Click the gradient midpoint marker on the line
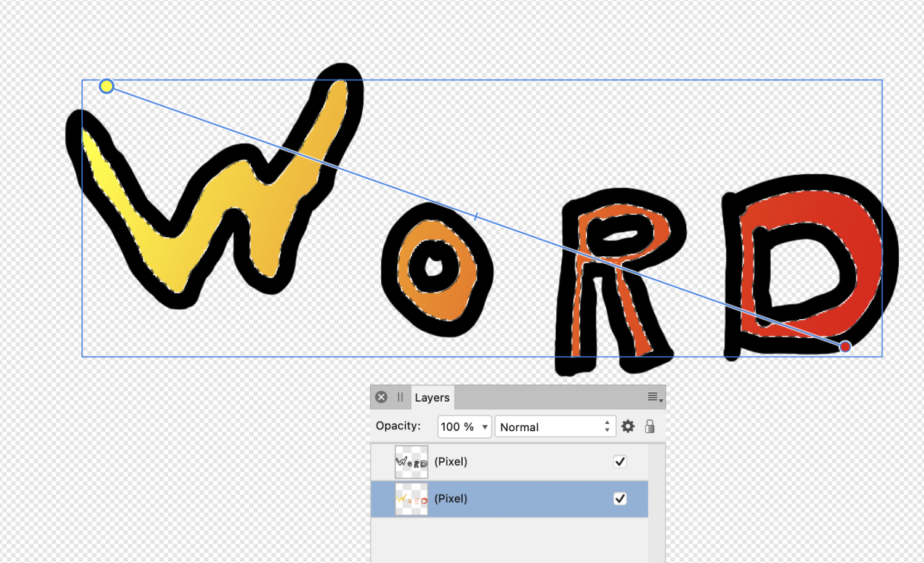Image resolution: width=924 pixels, height=563 pixels. [x=476, y=216]
